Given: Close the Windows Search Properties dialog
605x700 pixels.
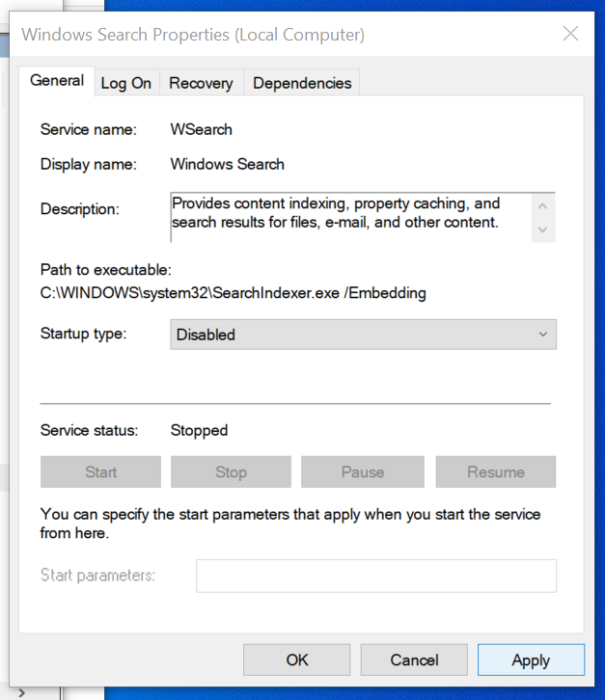Looking at the screenshot, I should click(570, 34).
